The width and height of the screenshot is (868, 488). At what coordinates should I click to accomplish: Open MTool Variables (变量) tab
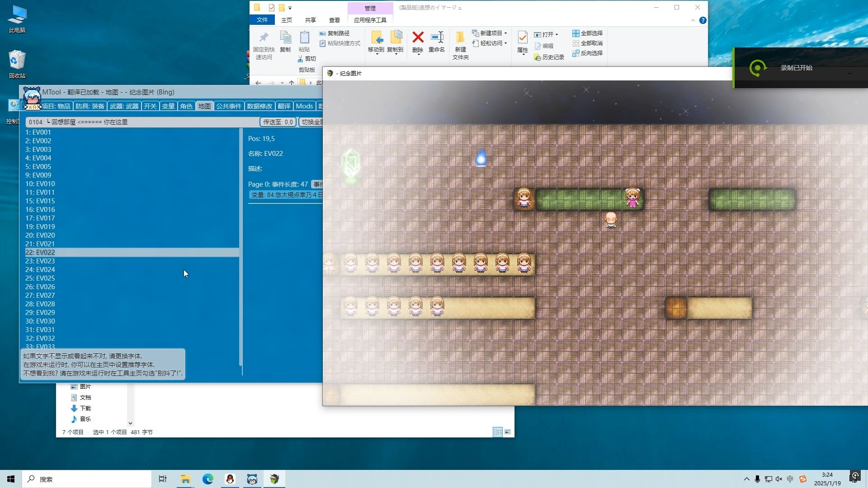[x=168, y=106]
